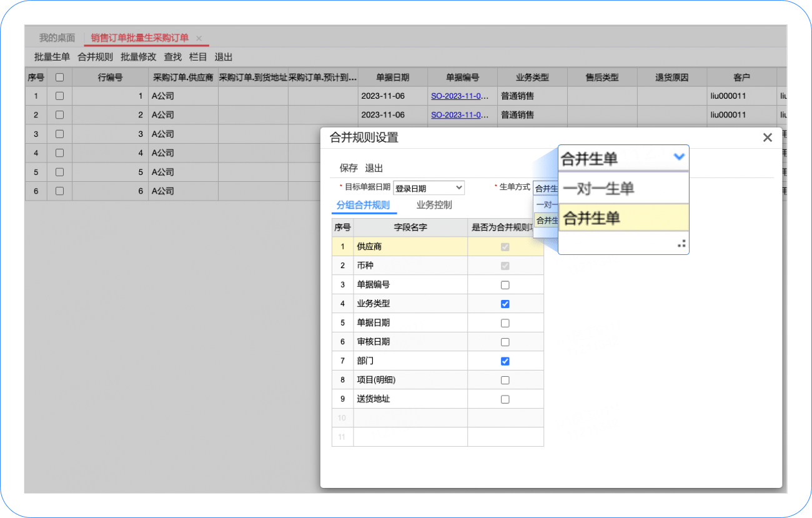
Task: Click 退出 in the 合并规则设置 dialog
Action: (374, 168)
